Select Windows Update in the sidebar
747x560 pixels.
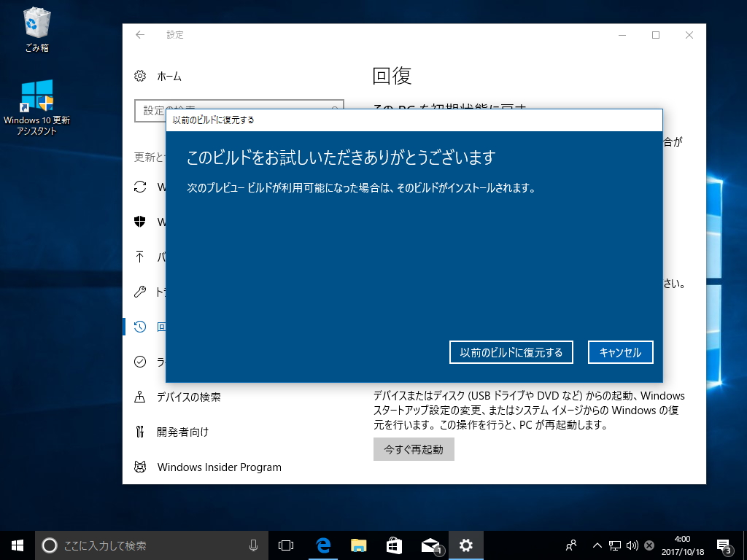pos(139,187)
